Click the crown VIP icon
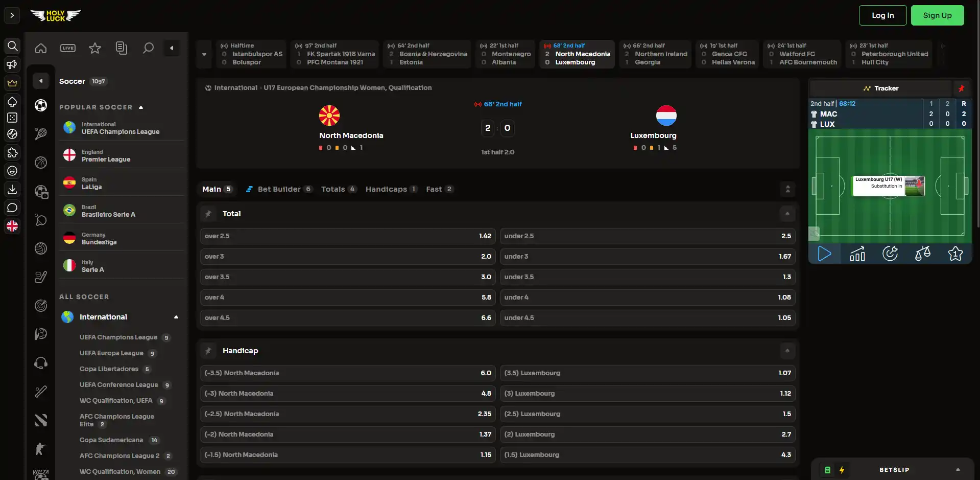The width and height of the screenshot is (980, 480). click(x=12, y=83)
